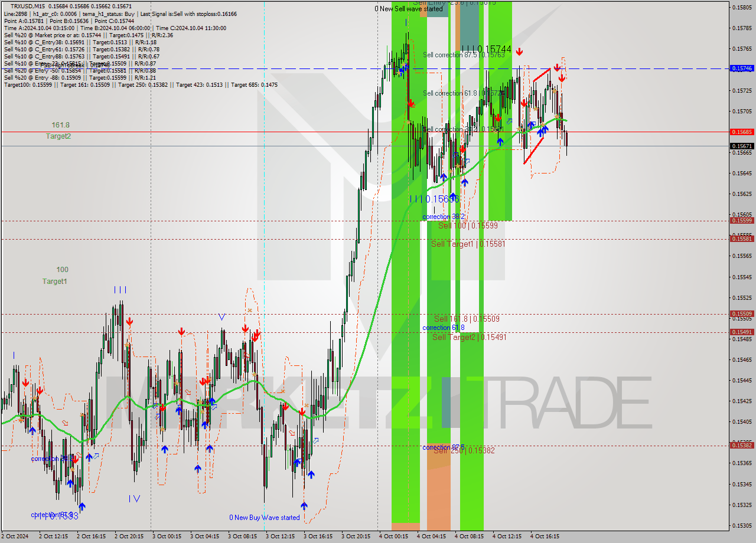
Task: Click the 0.15382 price axis tag
Action: pyautogui.click(x=742, y=446)
